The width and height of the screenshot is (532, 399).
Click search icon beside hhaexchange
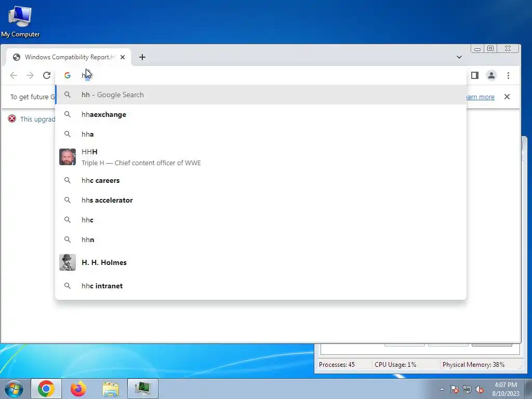click(x=68, y=114)
